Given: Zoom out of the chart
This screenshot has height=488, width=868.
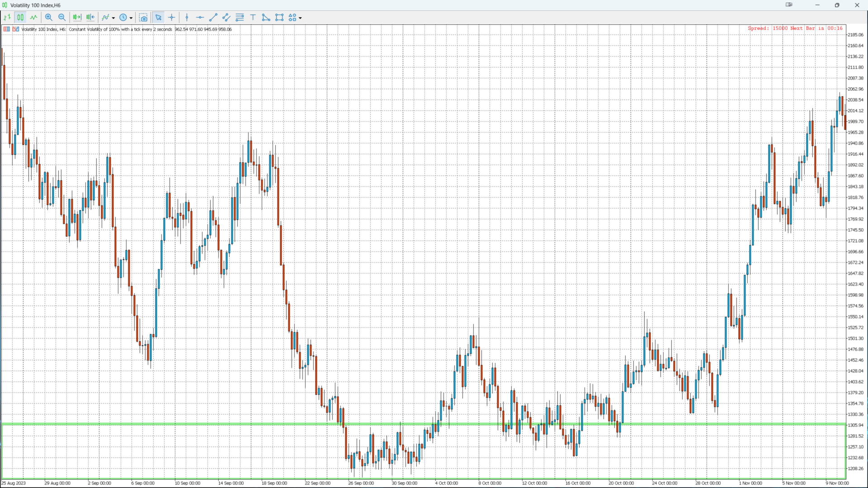Looking at the screenshot, I should tap(62, 18).
